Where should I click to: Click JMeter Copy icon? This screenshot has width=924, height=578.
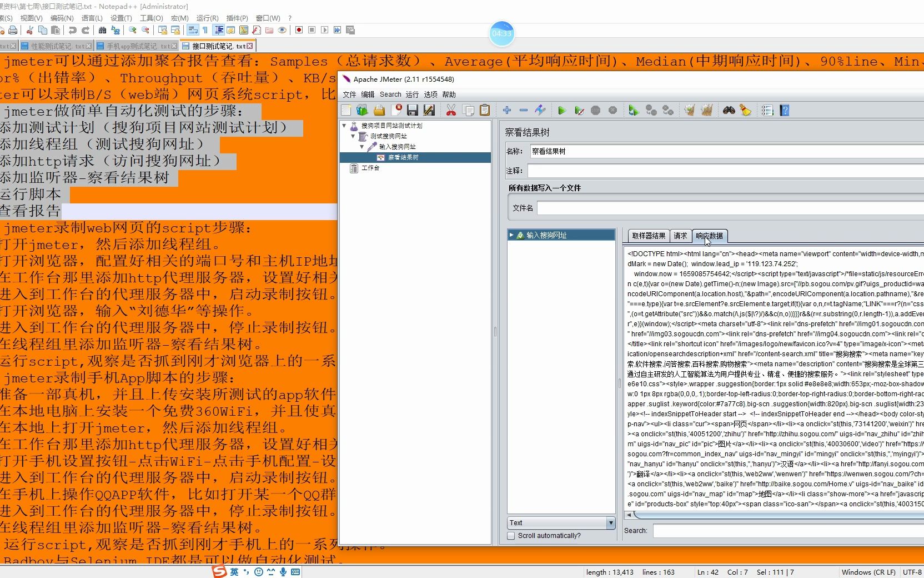click(468, 111)
